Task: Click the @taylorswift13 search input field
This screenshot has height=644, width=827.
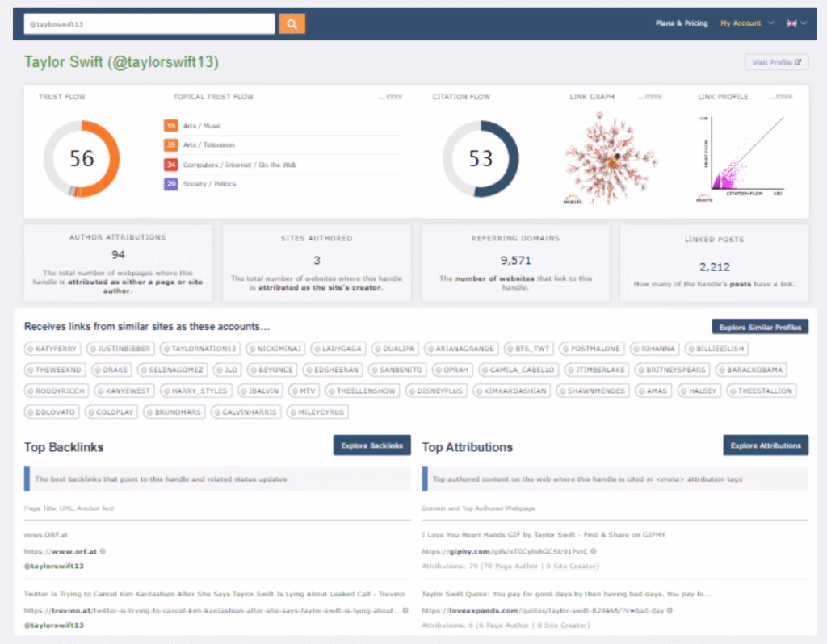Action: pyautogui.click(x=149, y=24)
